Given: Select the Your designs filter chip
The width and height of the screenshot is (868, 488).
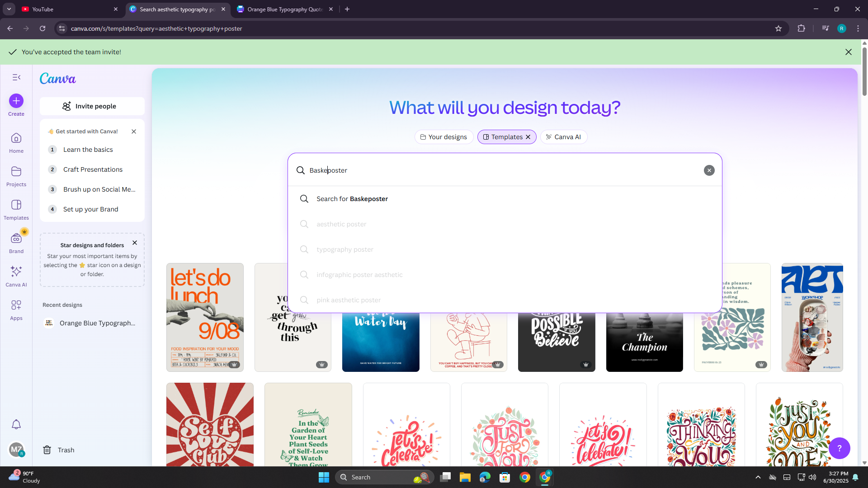Looking at the screenshot, I should [443, 137].
